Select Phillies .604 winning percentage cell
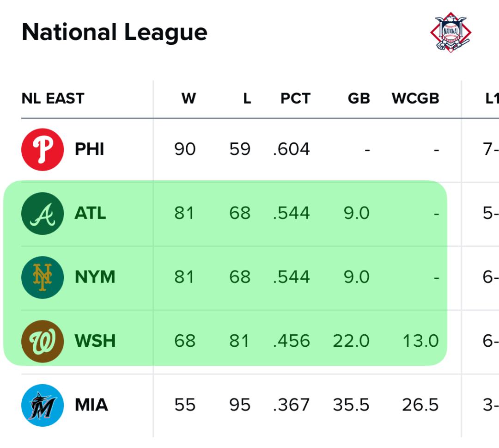This screenshot has height=448, width=499. [291, 149]
